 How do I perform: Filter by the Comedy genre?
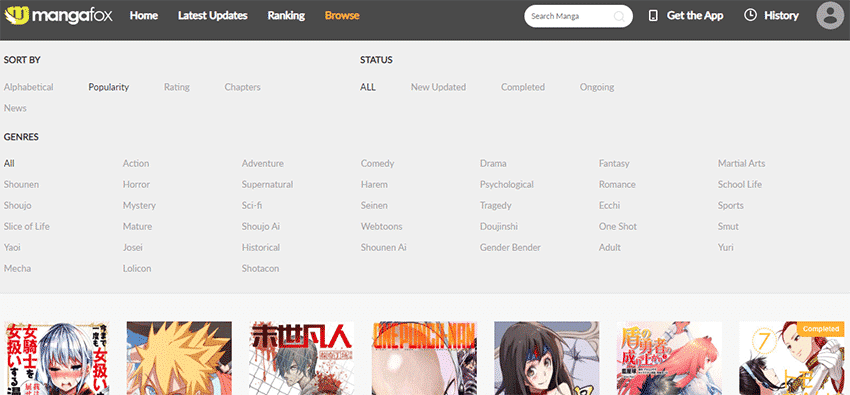(x=377, y=163)
